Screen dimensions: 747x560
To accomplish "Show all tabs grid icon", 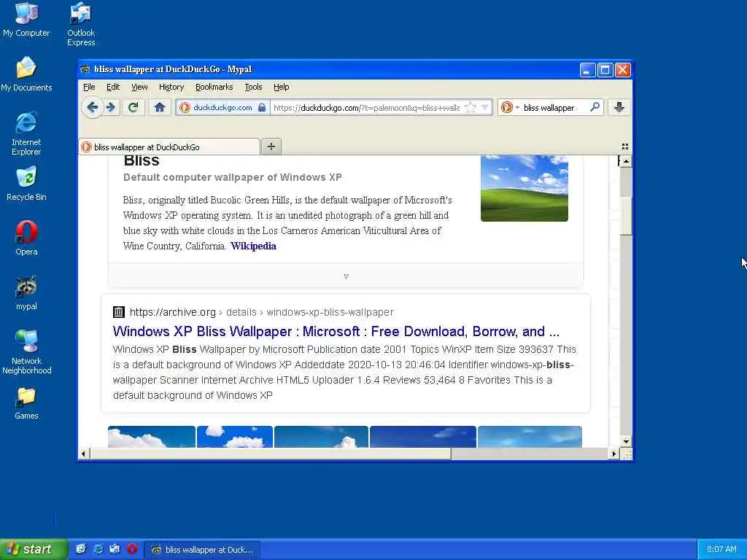I will pos(624,147).
